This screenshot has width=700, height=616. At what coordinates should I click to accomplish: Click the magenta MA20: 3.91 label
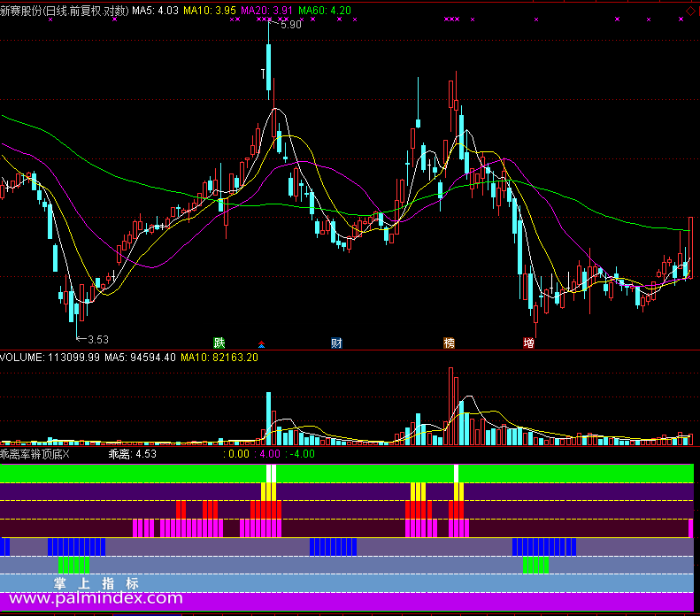(x=266, y=11)
